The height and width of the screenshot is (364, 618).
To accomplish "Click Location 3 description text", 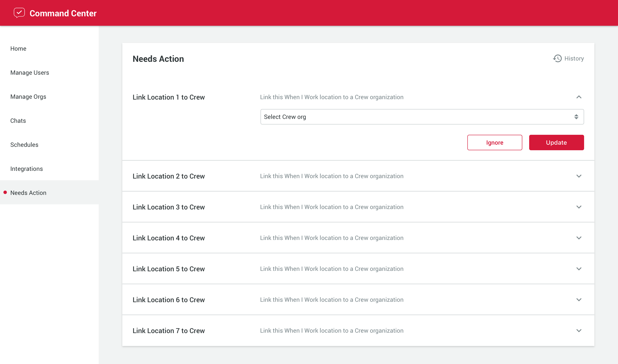I will click(x=332, y=207).
